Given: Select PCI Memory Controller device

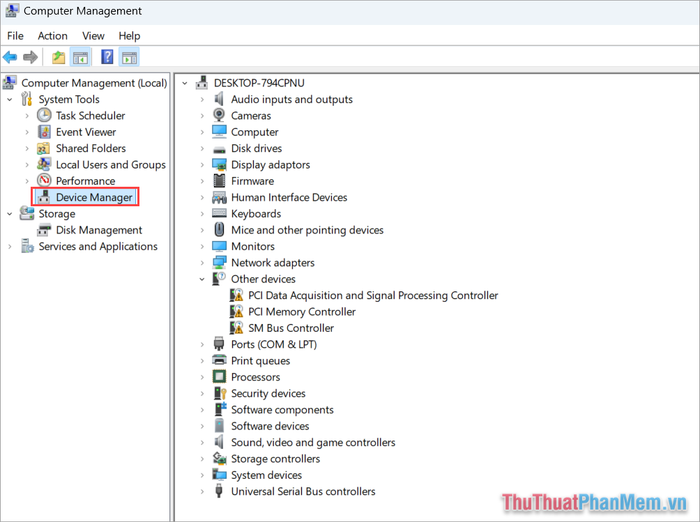Looking at the screenshot, I should point(302,312).
